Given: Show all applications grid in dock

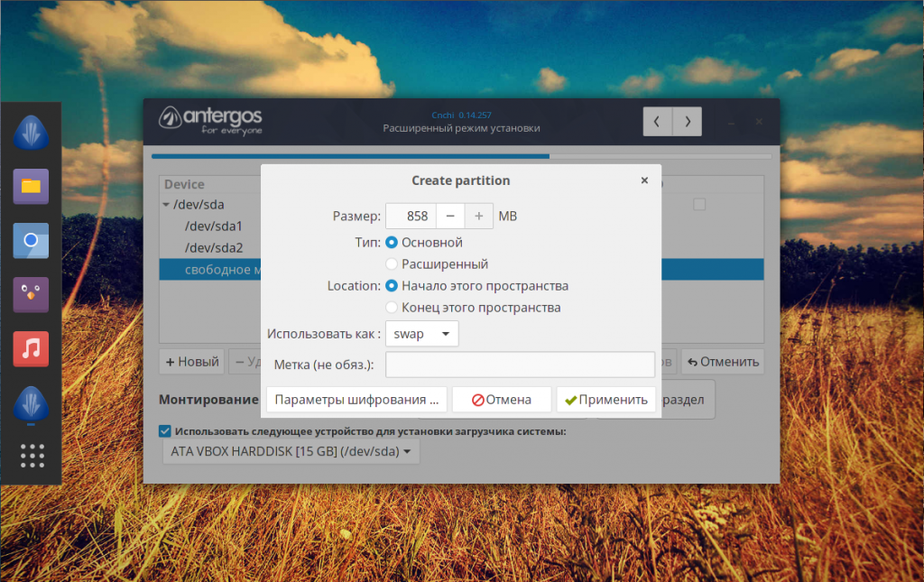Looking at the screenshot, I should tap(32, 456).
